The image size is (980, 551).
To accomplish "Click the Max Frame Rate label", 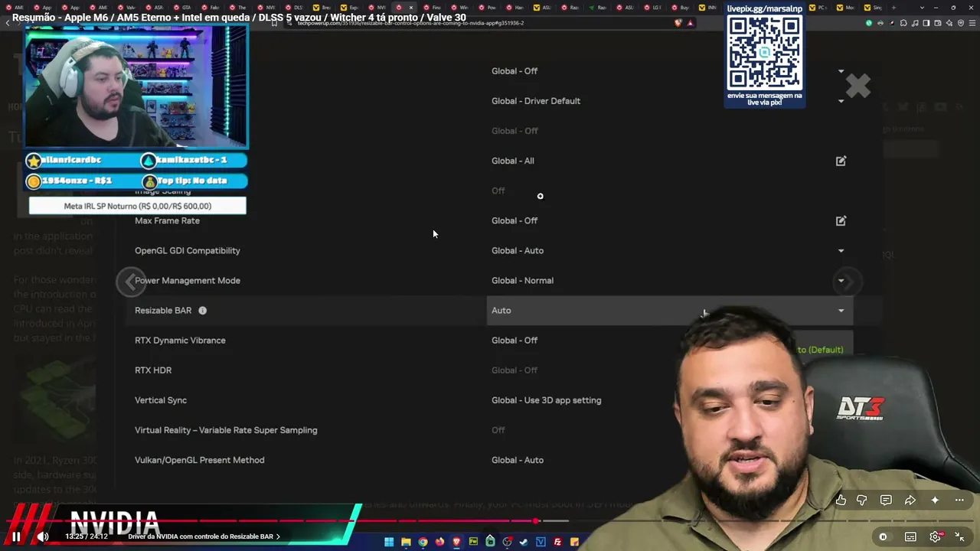I will [167, 220].
